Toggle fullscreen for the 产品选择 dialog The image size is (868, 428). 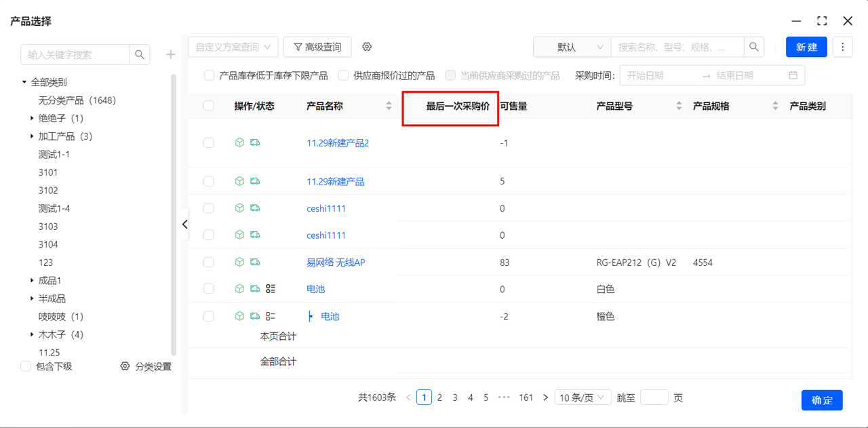click(x=822, y=21)
